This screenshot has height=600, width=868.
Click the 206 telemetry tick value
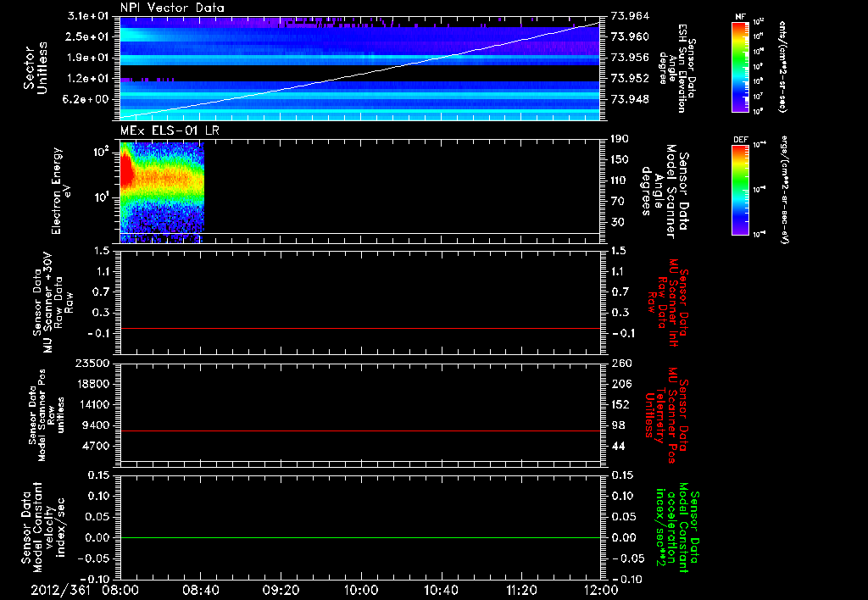point(621,384)
